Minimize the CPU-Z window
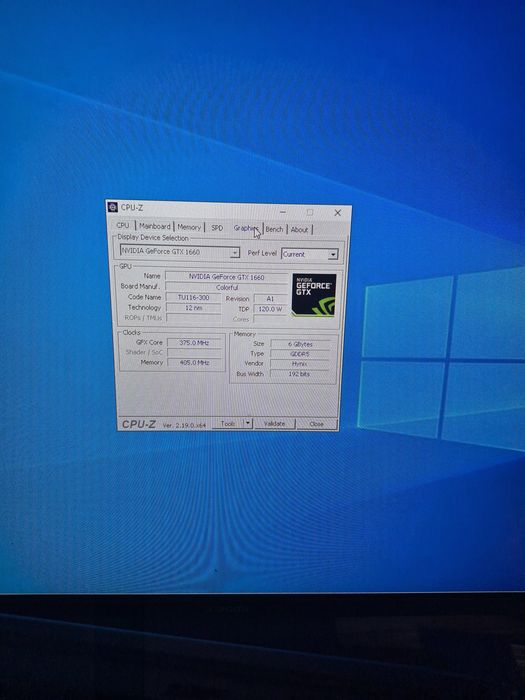 pyautogui.click(x=283, y=212)
